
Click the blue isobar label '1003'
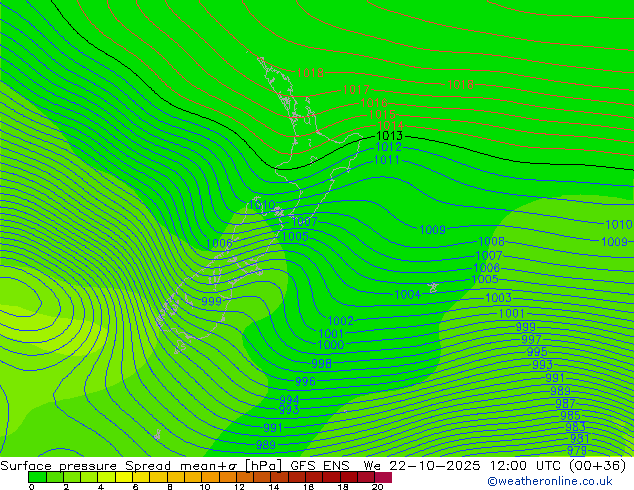pos(499,298)
